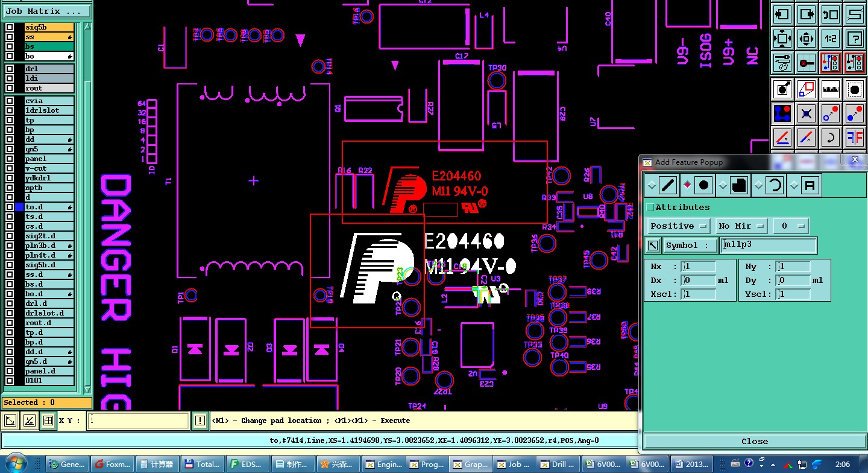Switch to the 计算器 taskbar window
The height and width of the screenshot is (473, 868).
[x=157, y=464]
